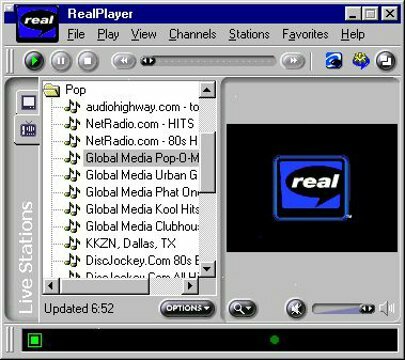Select the Live Stations TV tab icon
This screenshot has height=360, width=405.
click(x=28, y=129)
